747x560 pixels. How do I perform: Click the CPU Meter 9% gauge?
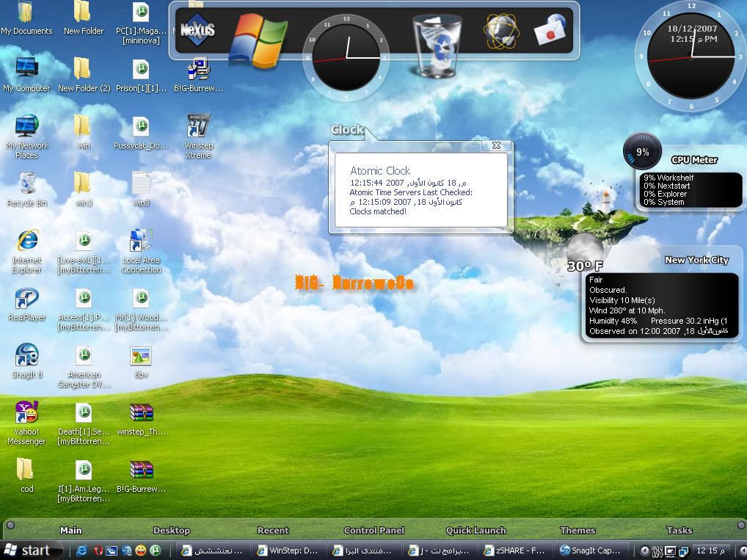point(642,152)
